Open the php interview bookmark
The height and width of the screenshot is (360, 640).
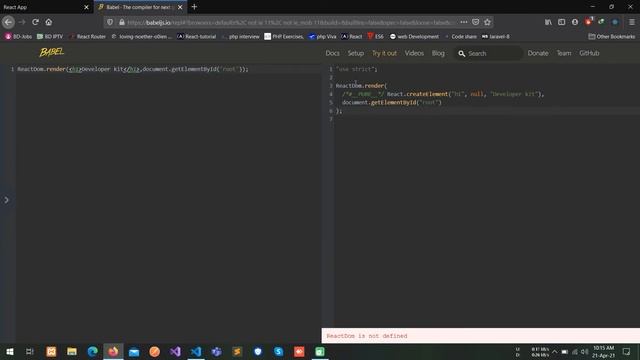coord(241,36)
